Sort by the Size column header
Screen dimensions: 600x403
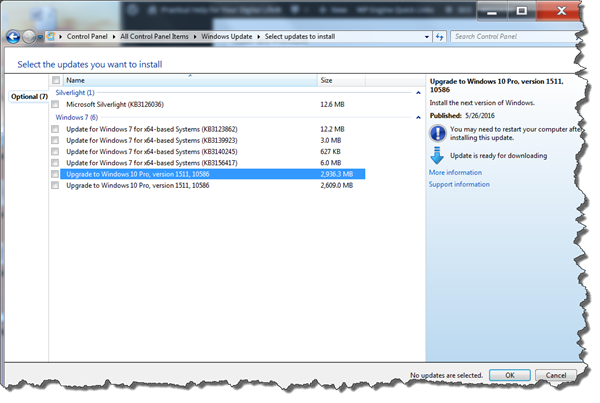tap(341, 80)
